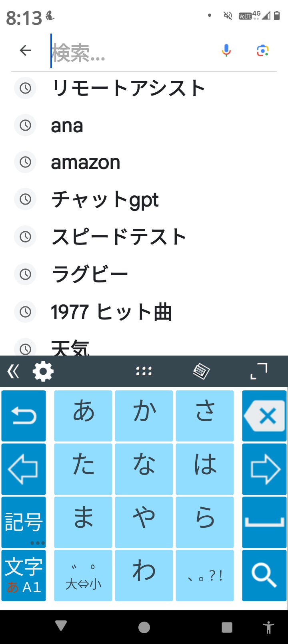Go back with the arrow icon

coord(25,50)
